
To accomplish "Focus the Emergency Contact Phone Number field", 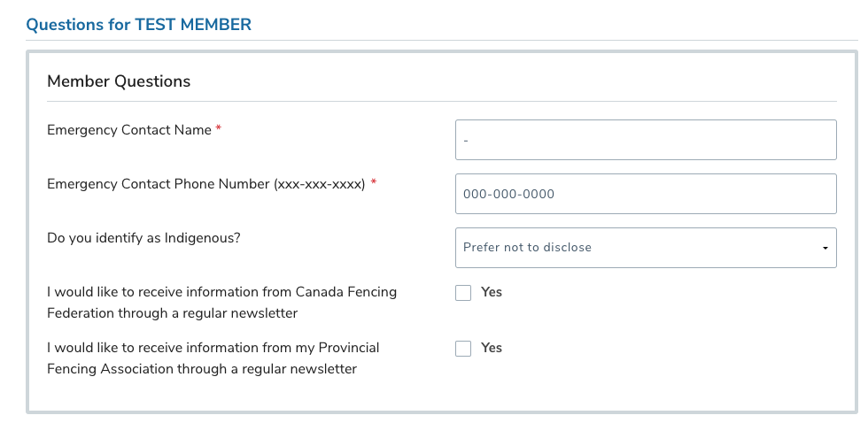I will [x=646, y=194].
